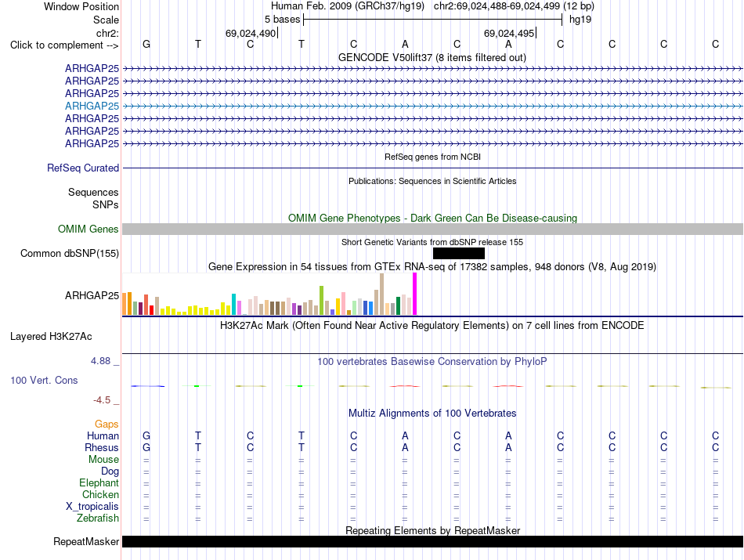Click the tallest tan bar in the GTEx chart

pyautogui.click(x=382, y=294)
